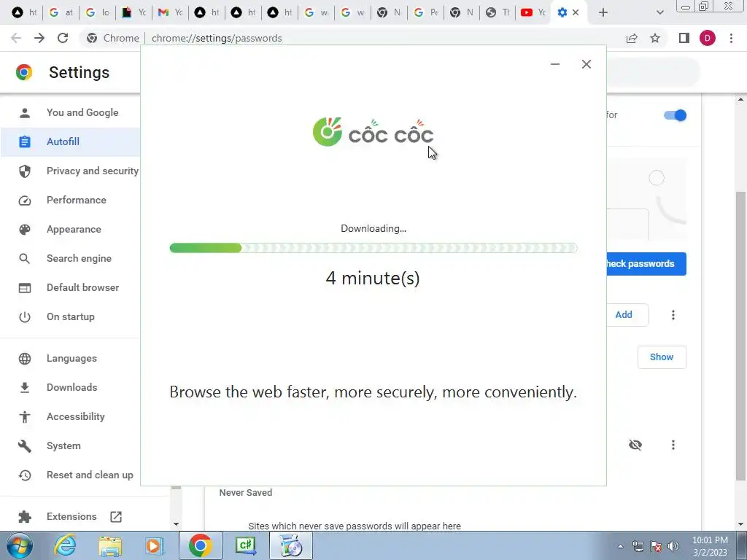Open more options beside Add button
The image size is (747, 560).
[673, 315]
